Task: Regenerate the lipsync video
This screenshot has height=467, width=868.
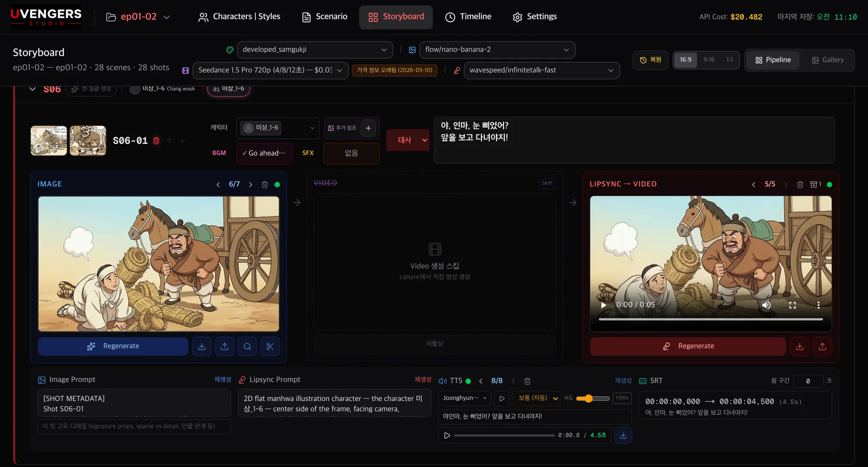Action: [x=688, y=346]
